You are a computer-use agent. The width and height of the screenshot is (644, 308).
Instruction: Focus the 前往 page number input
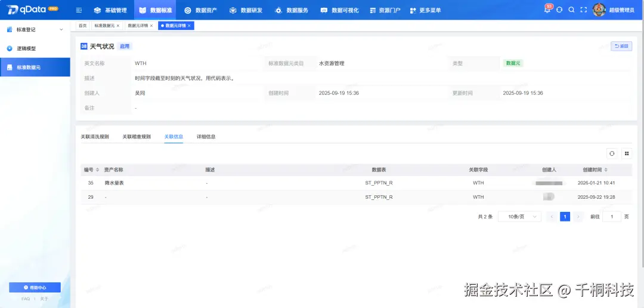612,217
